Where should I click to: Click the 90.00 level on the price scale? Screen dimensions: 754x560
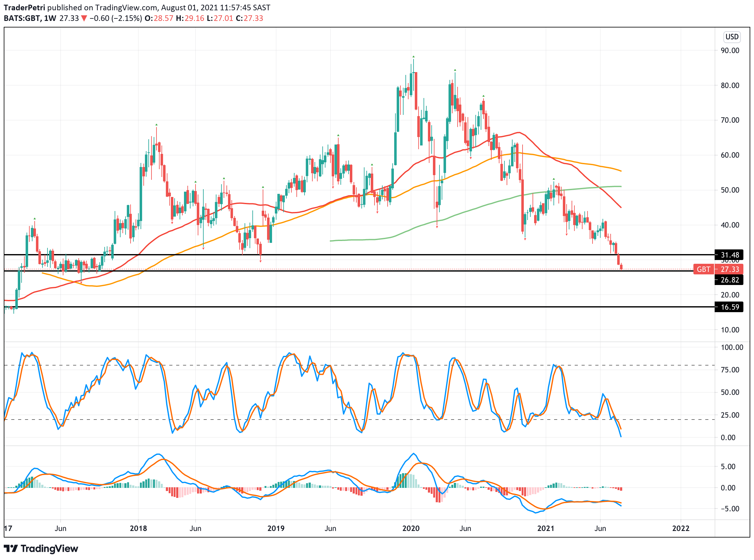click(x=730, y=51)
